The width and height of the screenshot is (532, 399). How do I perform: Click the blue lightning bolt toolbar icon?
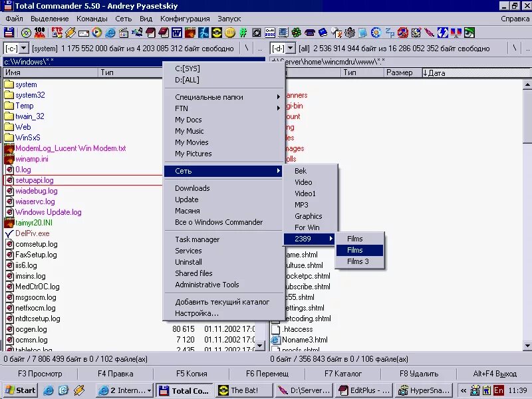coord(203,33)
